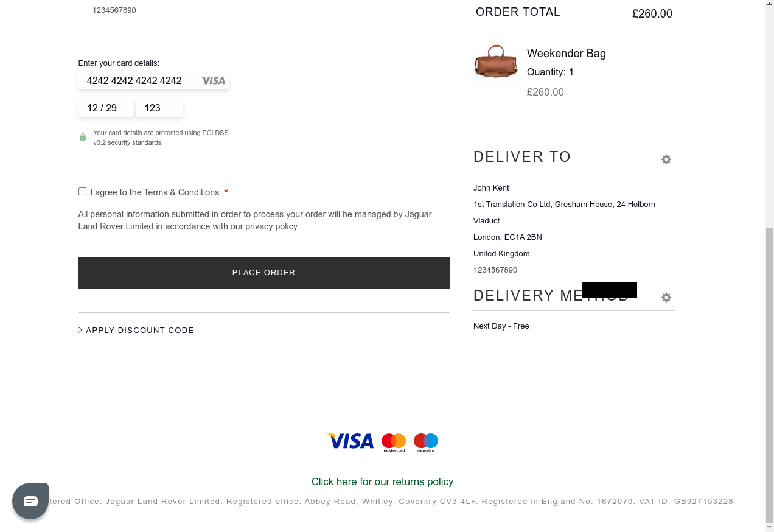This screenshot has height=532, width=774.
Task: Click the Next Day - Free delivery option
Action: [x=501, y=326]
